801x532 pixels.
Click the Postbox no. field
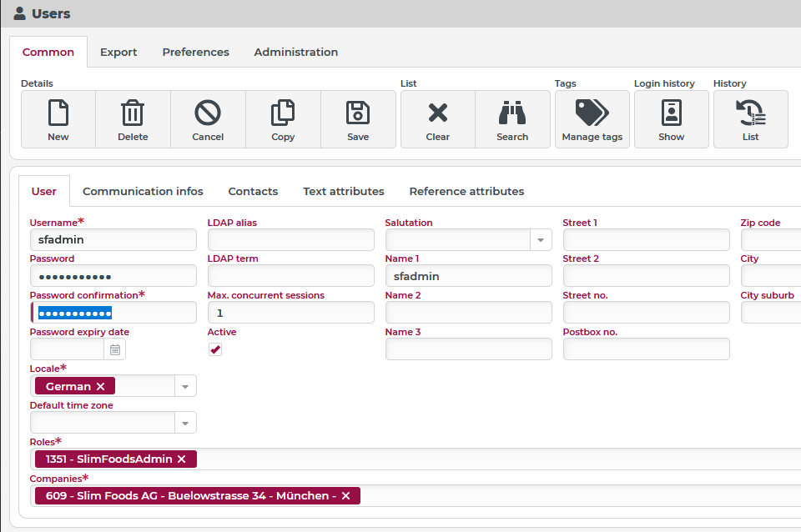[x=646, y=349]
